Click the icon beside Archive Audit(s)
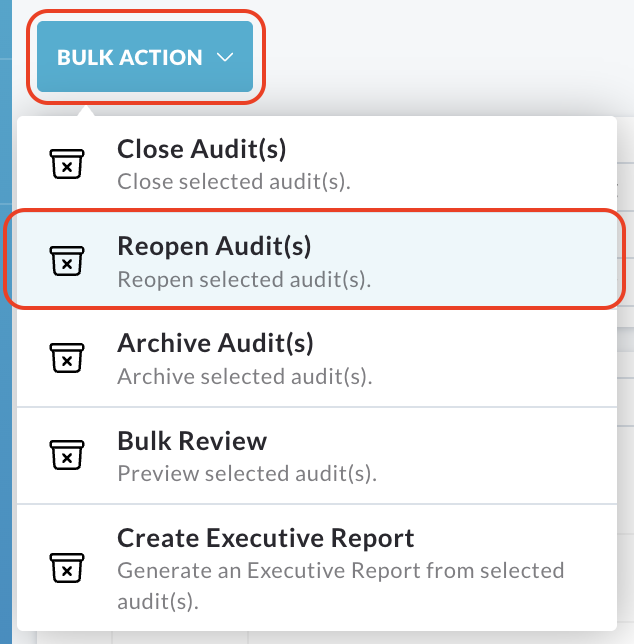Viewport: 634px width, 644px height. 67,358
